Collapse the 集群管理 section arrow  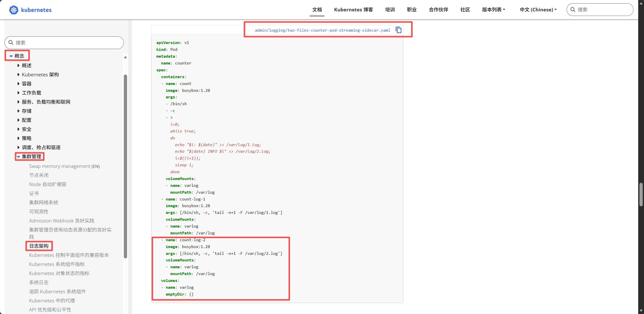18,157
